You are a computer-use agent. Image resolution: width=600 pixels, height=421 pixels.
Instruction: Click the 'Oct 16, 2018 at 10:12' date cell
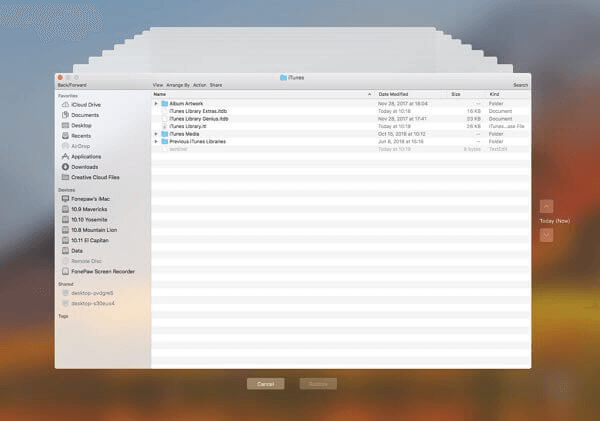[401, 134]
